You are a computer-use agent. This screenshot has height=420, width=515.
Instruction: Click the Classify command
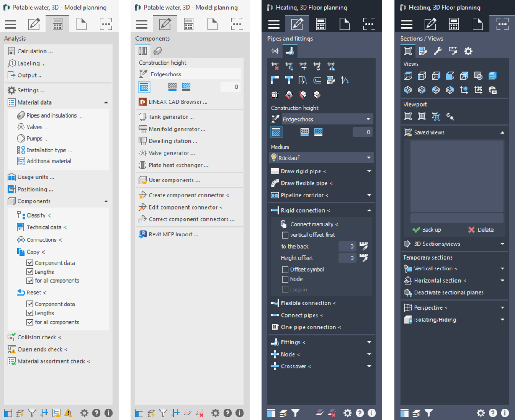click(34, 215)
